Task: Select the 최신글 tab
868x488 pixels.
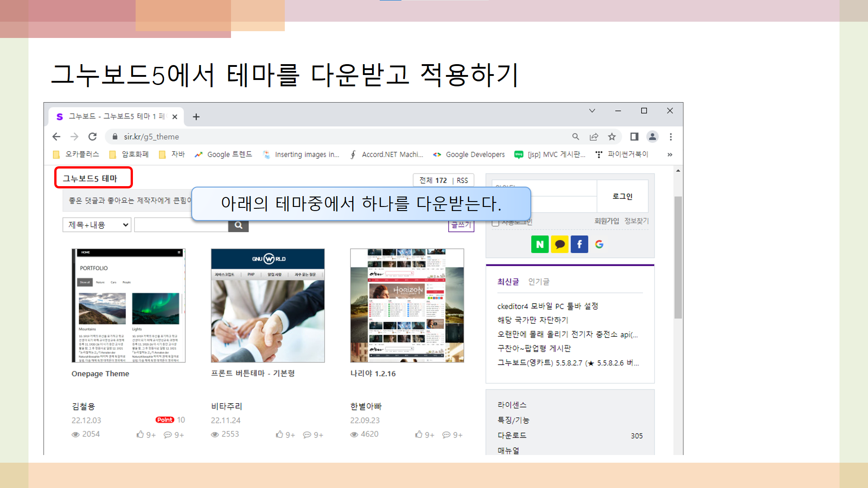Action: point(508,282)
